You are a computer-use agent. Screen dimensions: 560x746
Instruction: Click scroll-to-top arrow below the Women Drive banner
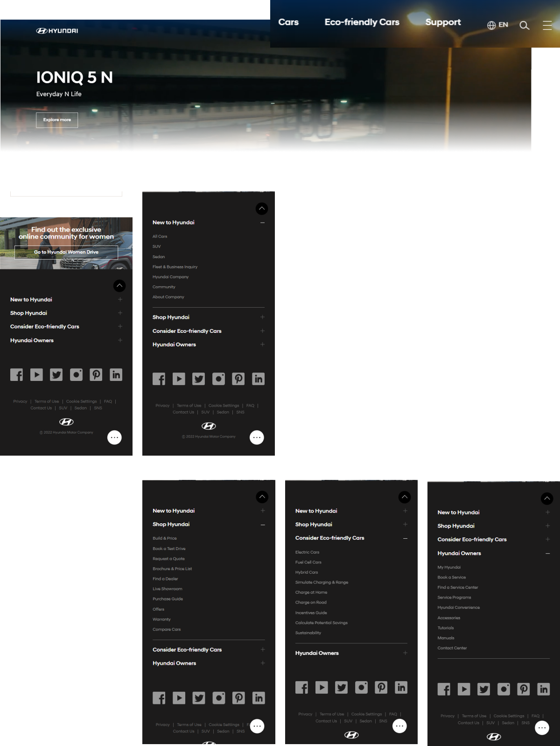click(119, 286)
